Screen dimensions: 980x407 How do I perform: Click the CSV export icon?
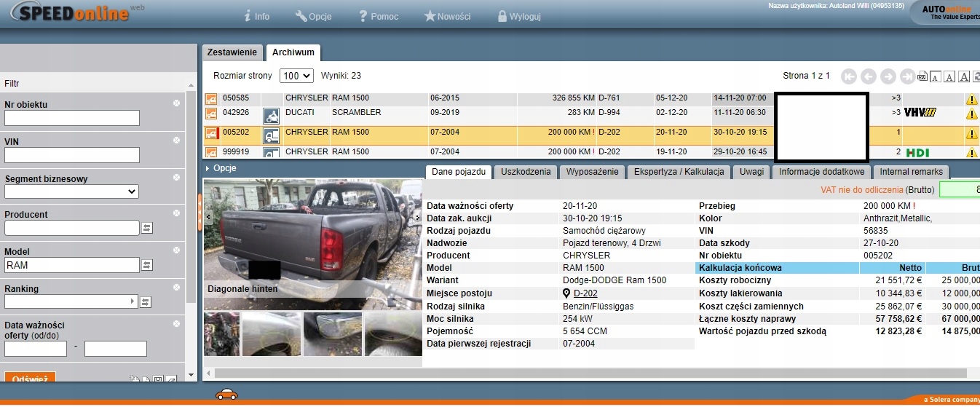922,76
